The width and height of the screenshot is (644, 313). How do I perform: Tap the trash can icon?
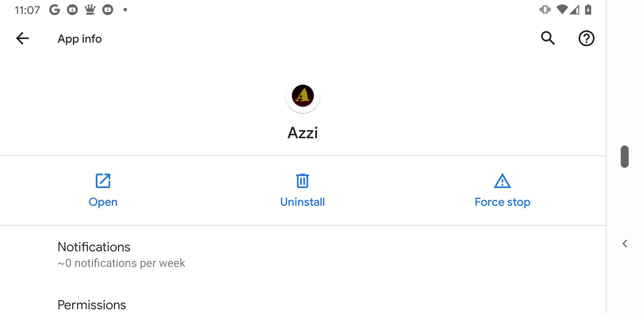(303, 181)
